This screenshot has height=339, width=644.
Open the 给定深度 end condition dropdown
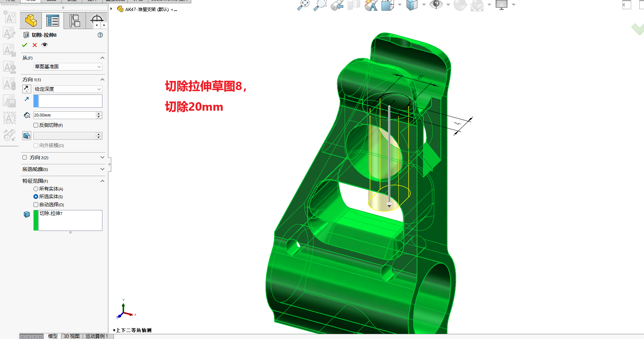point(68,89)
